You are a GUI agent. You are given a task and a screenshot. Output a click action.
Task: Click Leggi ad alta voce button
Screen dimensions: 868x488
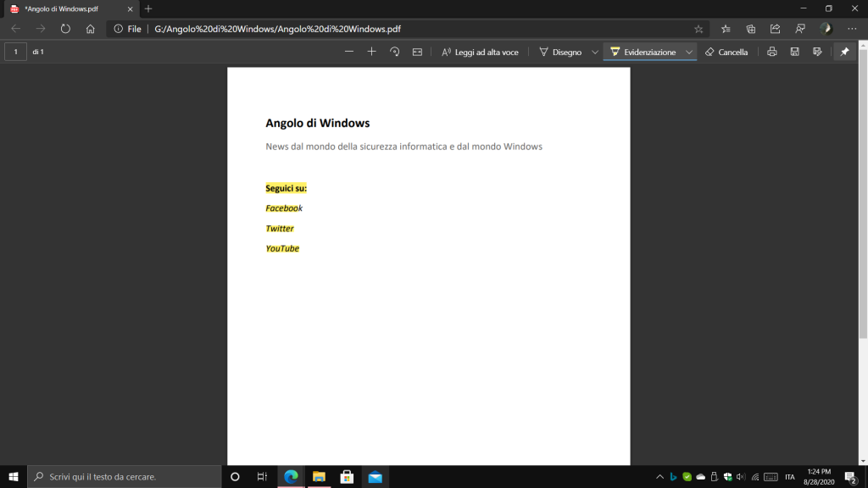[480, 52]
